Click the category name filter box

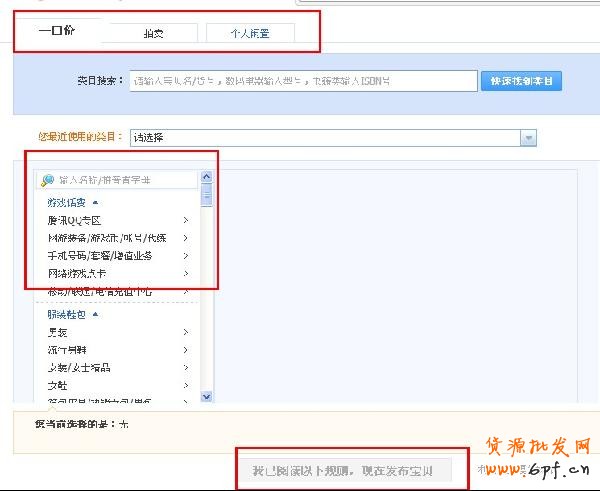125,180
